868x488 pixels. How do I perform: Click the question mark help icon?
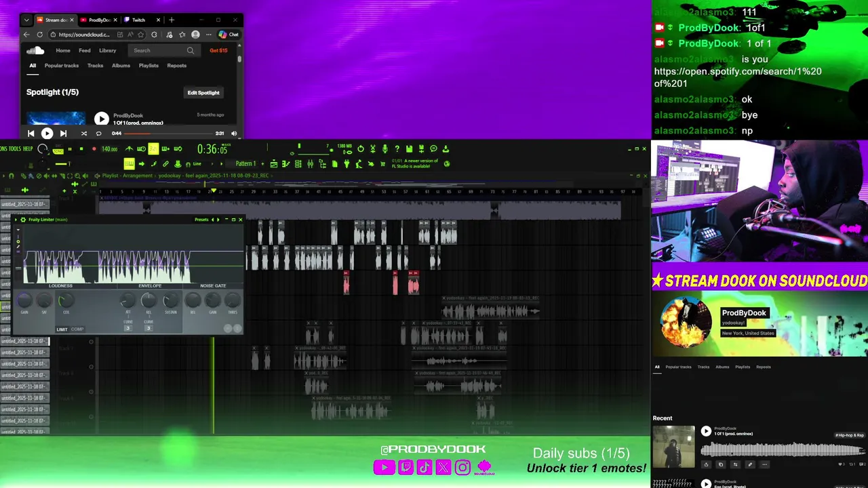click(x=397, y=149)
